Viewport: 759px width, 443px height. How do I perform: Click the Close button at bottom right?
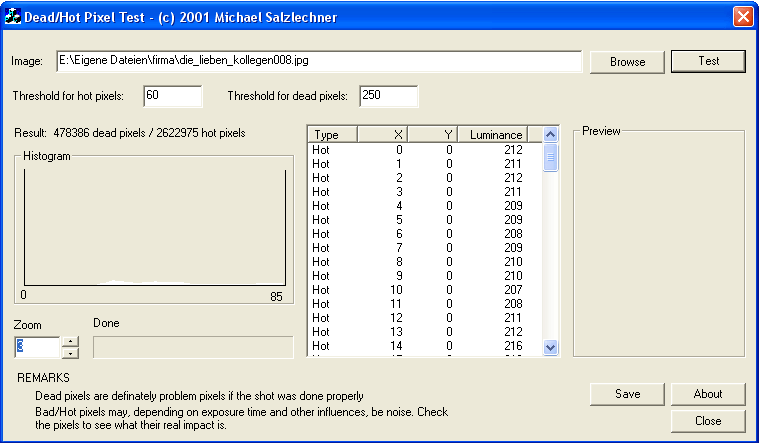708,420
